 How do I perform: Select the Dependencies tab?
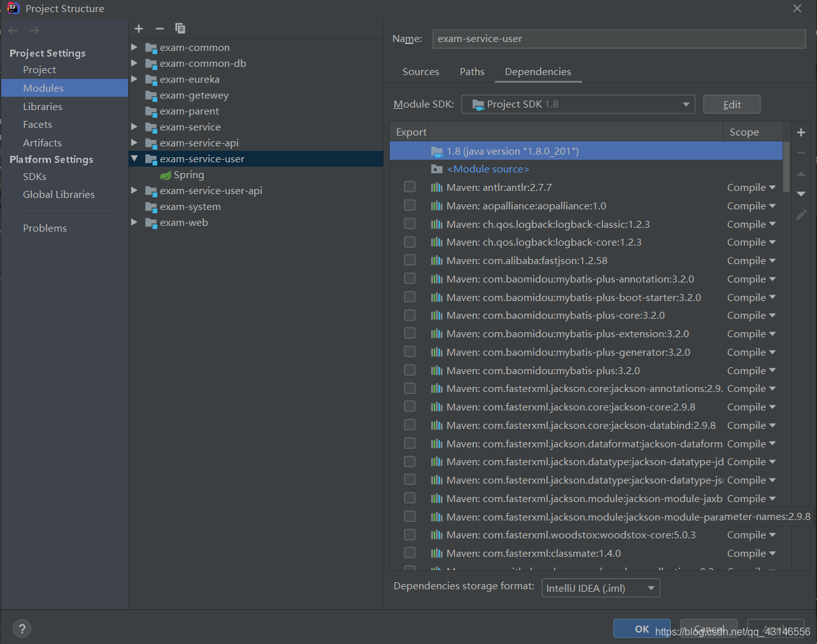(x=538, y=72)
